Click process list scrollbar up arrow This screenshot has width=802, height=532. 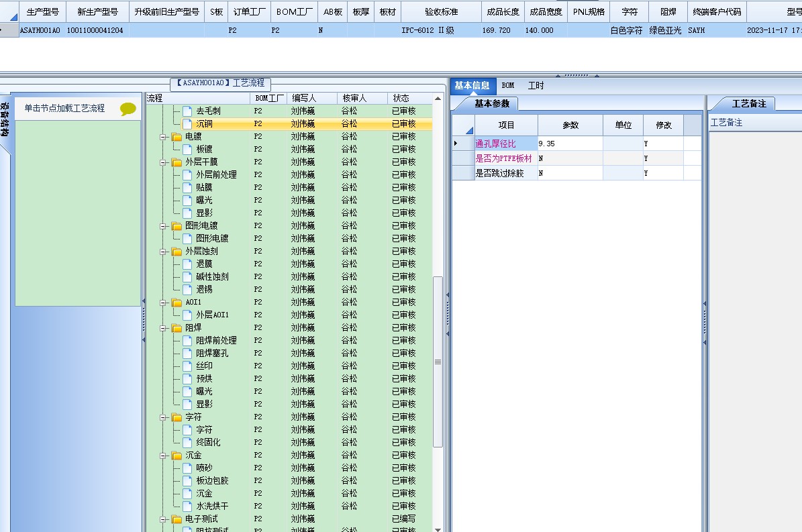pyautogui.click(x=438, y=98)
